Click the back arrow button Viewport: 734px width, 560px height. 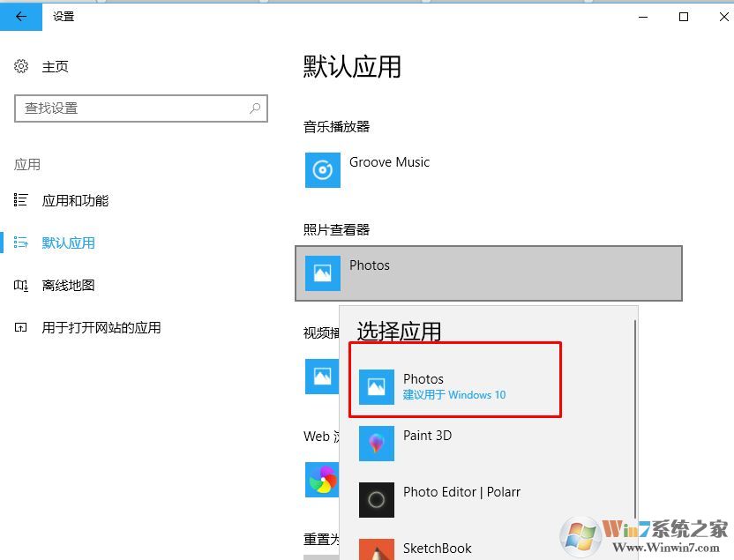pos(20,16)
